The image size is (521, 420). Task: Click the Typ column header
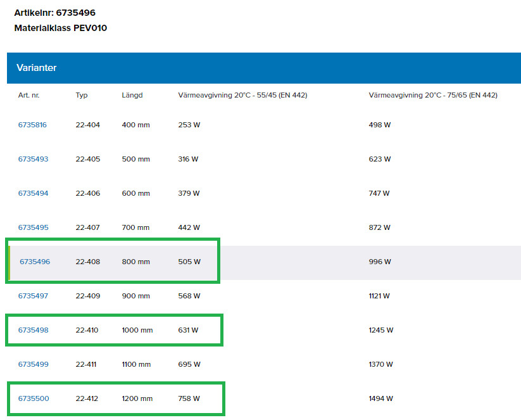82,95
